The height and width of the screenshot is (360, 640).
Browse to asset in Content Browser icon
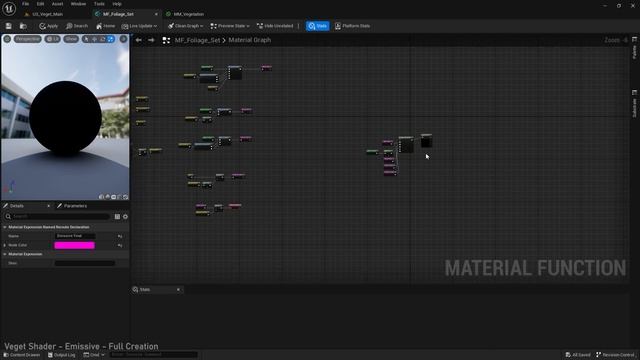(x=23, y=26)
